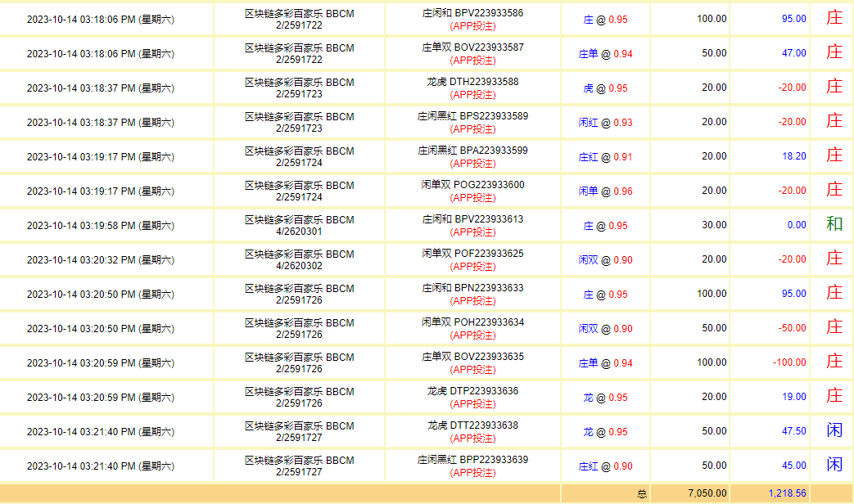Image resolution: width=854 pixels, height=504 pixels.
Task: Select the -100.00 loss amount
Action: click(789, 362)
